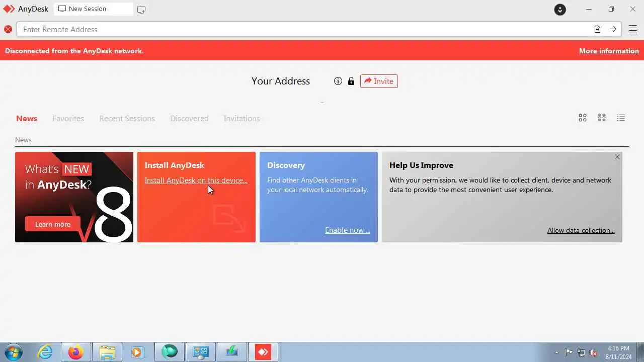Screen dimensions: 644x362
Task: Click the Disconnected from the AnyDesk network message
Action: click(x=74, y=51)
